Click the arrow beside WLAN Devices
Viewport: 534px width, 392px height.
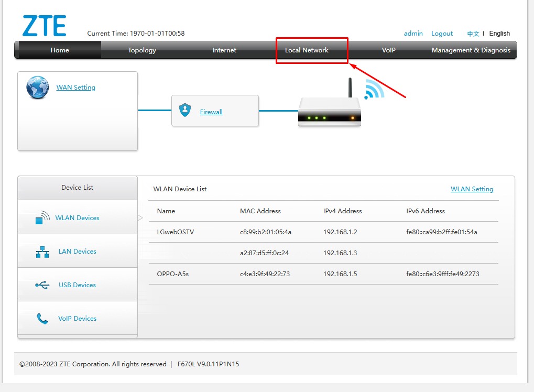point(140,217)
